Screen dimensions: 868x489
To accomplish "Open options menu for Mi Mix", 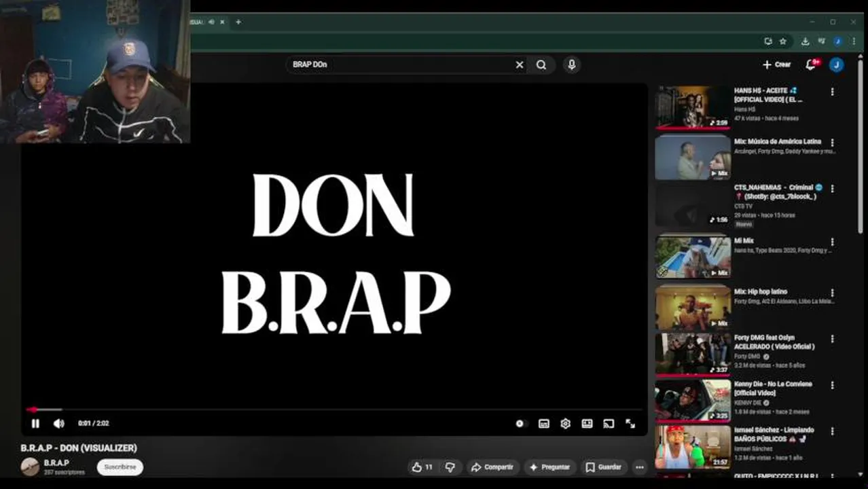I will [832, 242].
